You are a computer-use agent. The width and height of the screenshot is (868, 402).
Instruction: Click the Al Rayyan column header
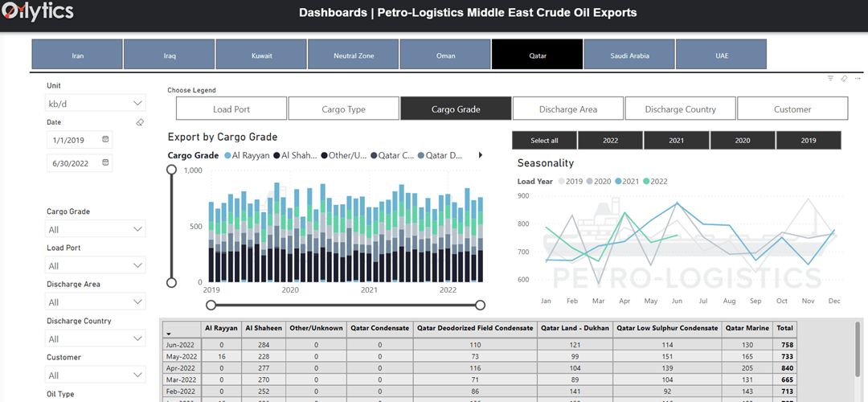click(222, 328)
